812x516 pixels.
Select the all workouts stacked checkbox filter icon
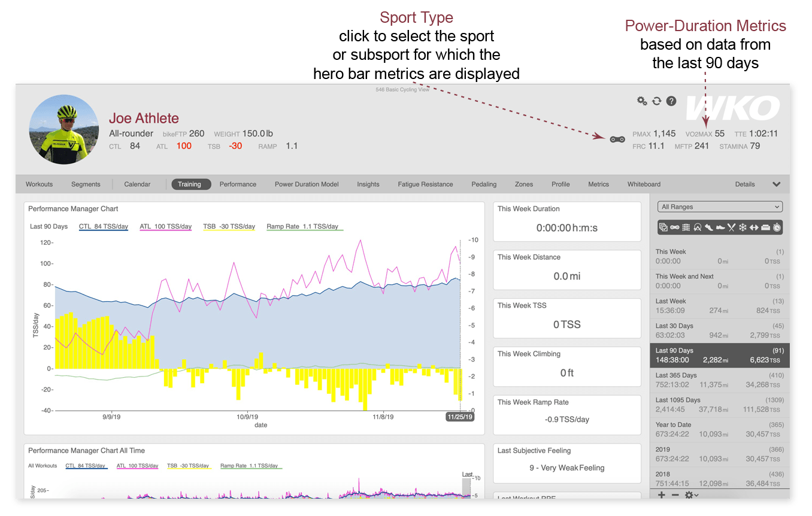pos(663,227)
